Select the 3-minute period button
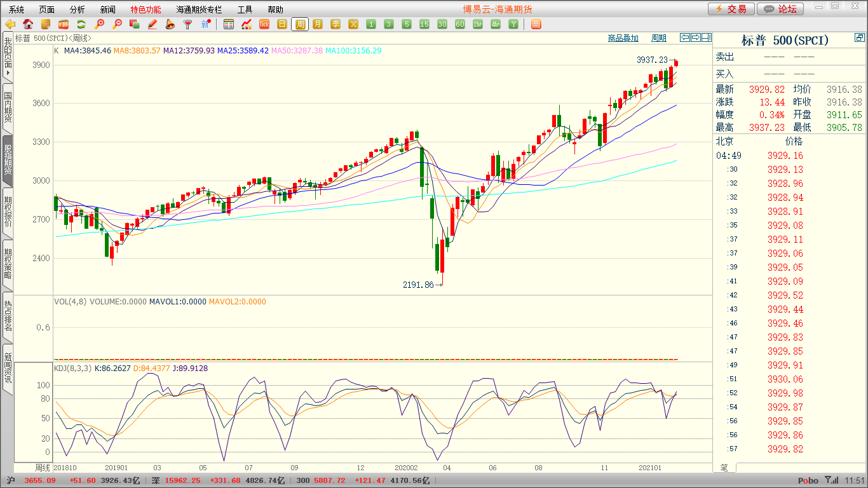The width and height of the screenshot is (868, 488). (x=389, y=24)
